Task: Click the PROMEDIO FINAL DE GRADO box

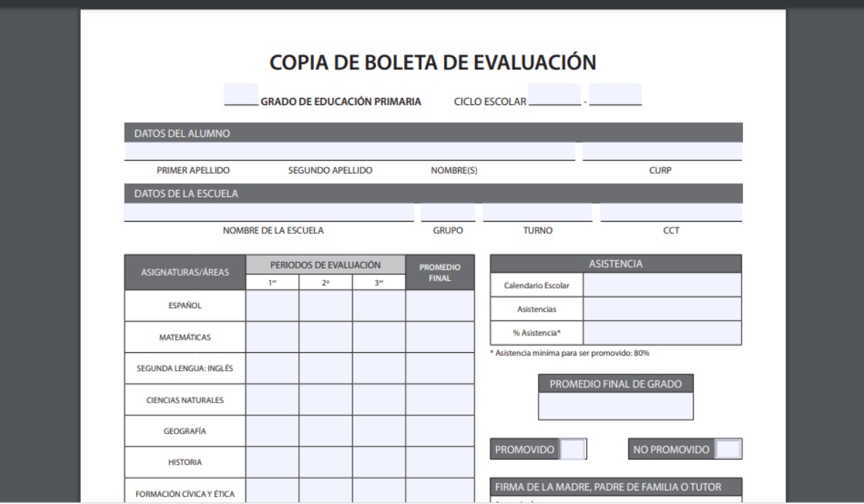Action: 616,405
